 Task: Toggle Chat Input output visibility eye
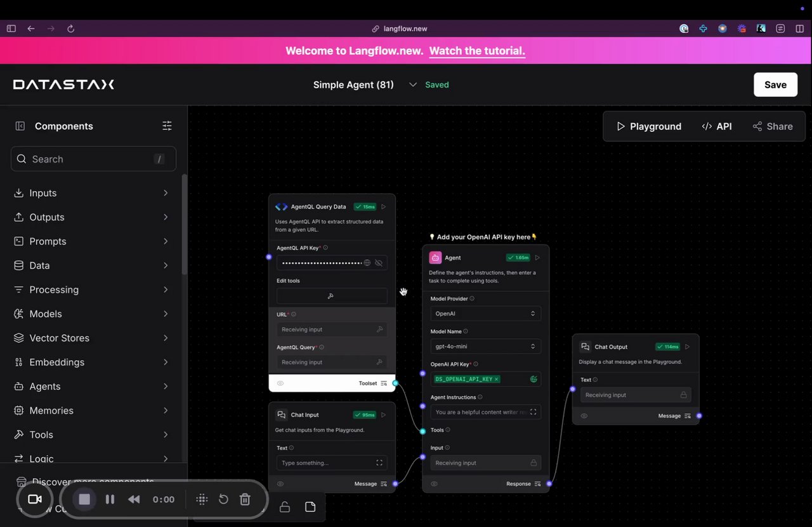click(280, 484)
